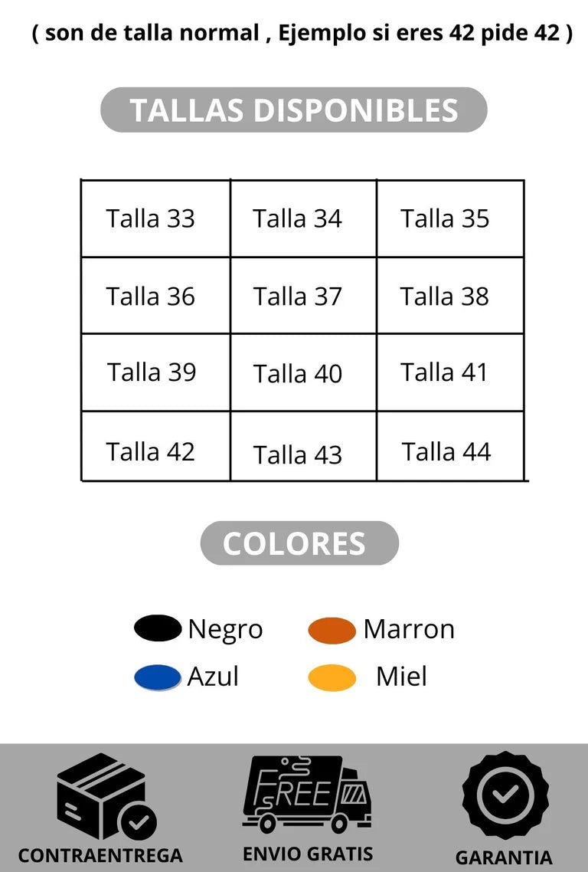This screenshot has height=872, width=588.
Task: Click the Garantia checkmark badge icon
Action: tap(505, 795)
